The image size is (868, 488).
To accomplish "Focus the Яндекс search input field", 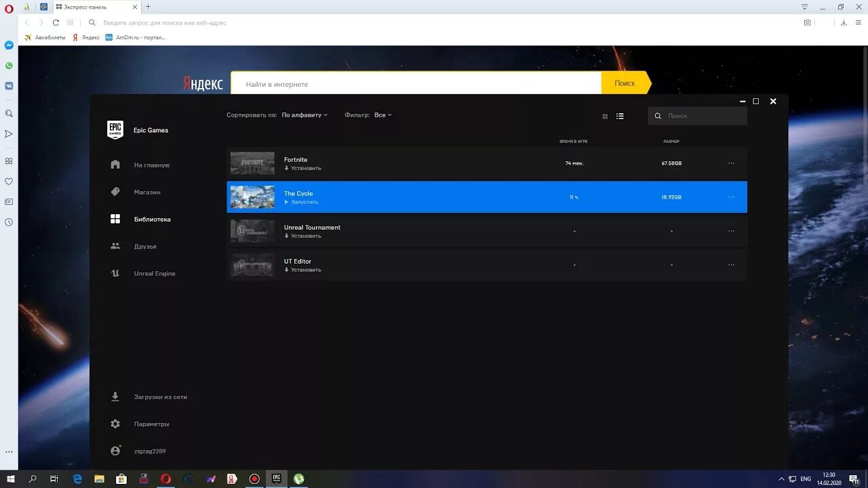I will tap(416, 83).
